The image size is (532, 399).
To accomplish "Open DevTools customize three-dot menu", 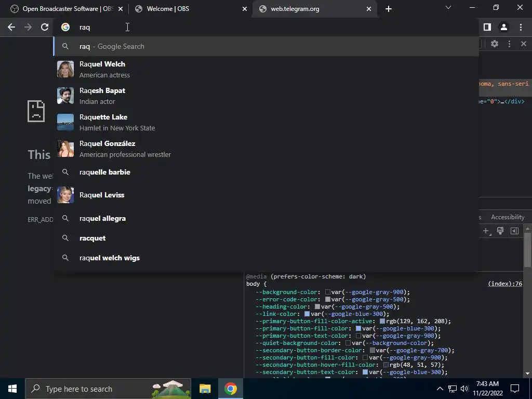I will tap(509, 44).
